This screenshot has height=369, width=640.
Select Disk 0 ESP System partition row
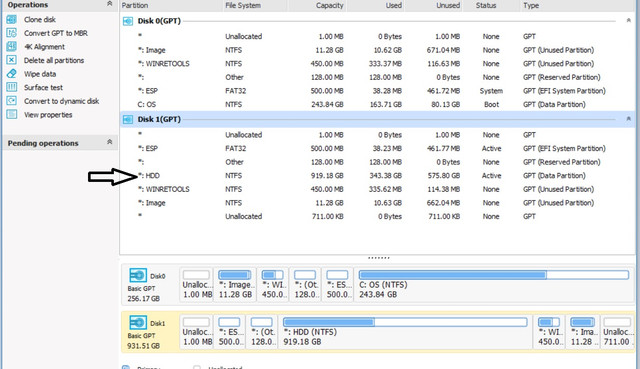click(x=377, y=91)
